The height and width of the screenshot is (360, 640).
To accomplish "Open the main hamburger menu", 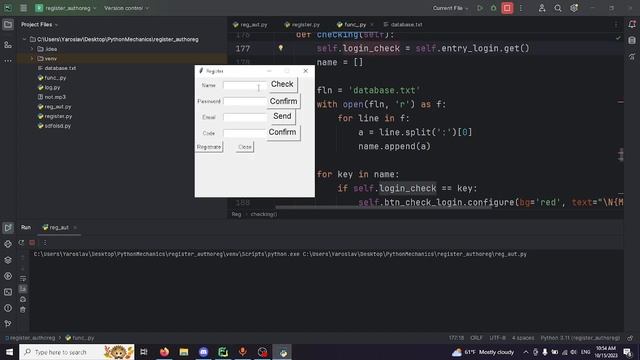I will point(24,8).
